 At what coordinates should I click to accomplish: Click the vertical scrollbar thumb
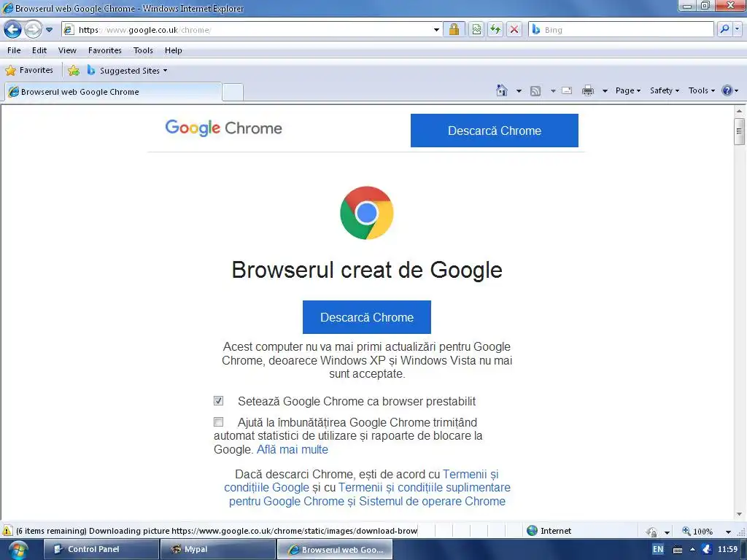(740, 132)
